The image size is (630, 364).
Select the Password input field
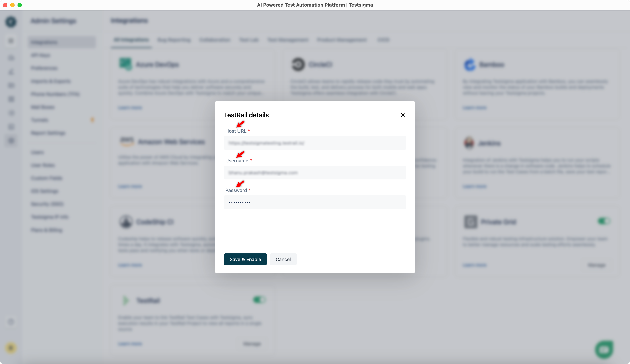pyautogui.click(x=315, y=202)
